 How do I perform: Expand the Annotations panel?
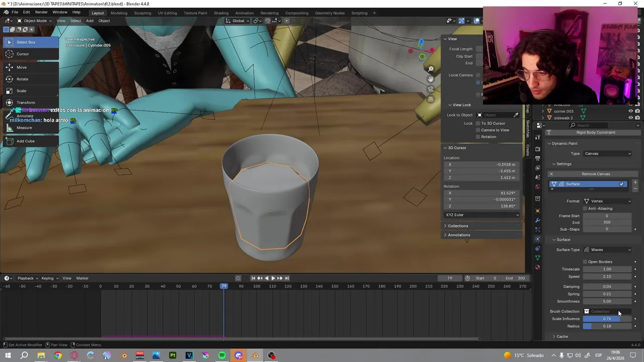click(x=459, y=235)
